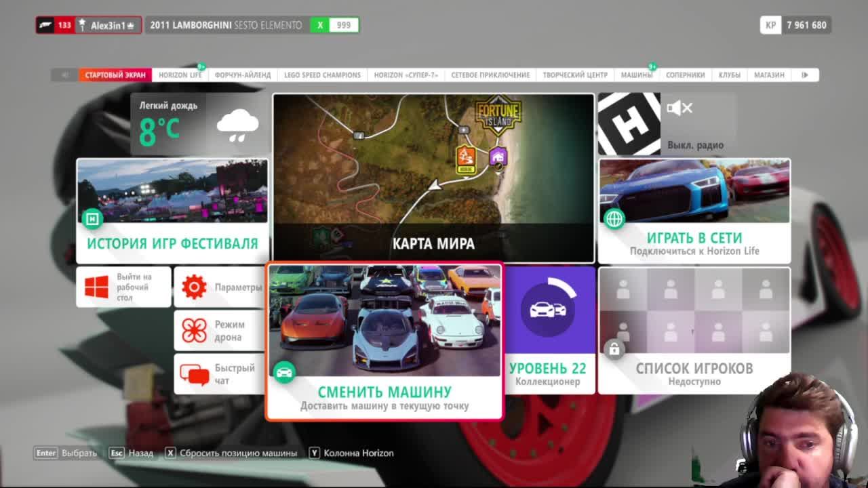This screenshot has width=868, height=488.
Task: Click the rain cloud weather icon
Action: [237, 125]
